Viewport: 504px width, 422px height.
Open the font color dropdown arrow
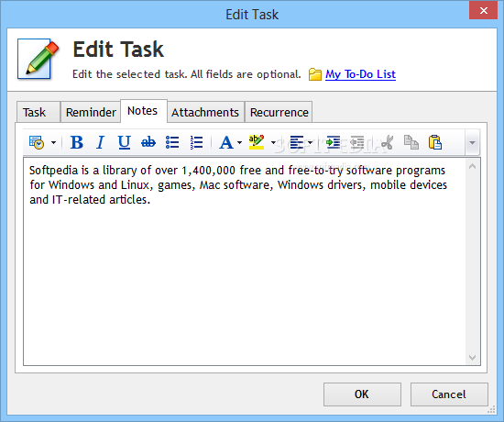coord(239,142)
